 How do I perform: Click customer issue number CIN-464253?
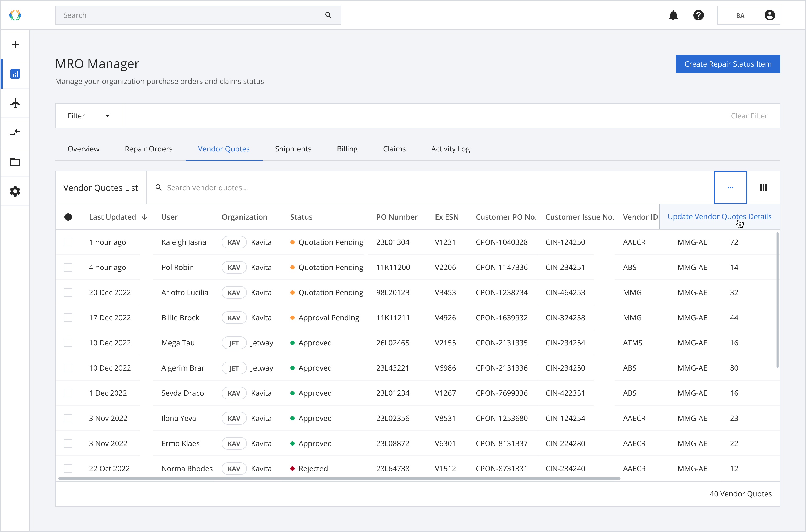[565, 292]
